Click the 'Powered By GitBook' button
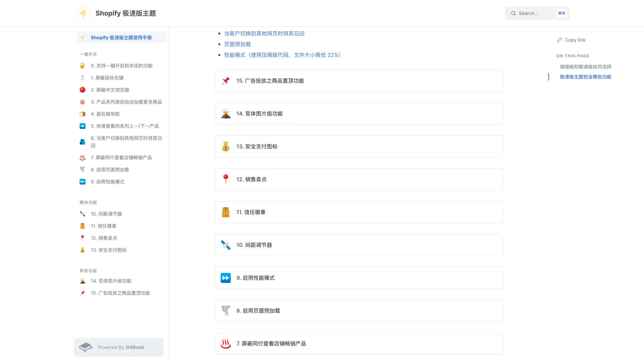Screen dimensions: 644x362 click(118, 347)
